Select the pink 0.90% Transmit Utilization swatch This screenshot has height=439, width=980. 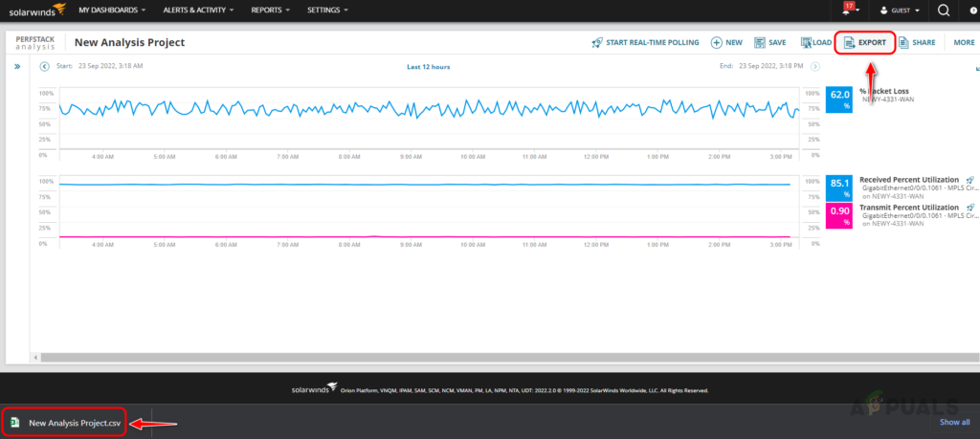tap(838, 215)
